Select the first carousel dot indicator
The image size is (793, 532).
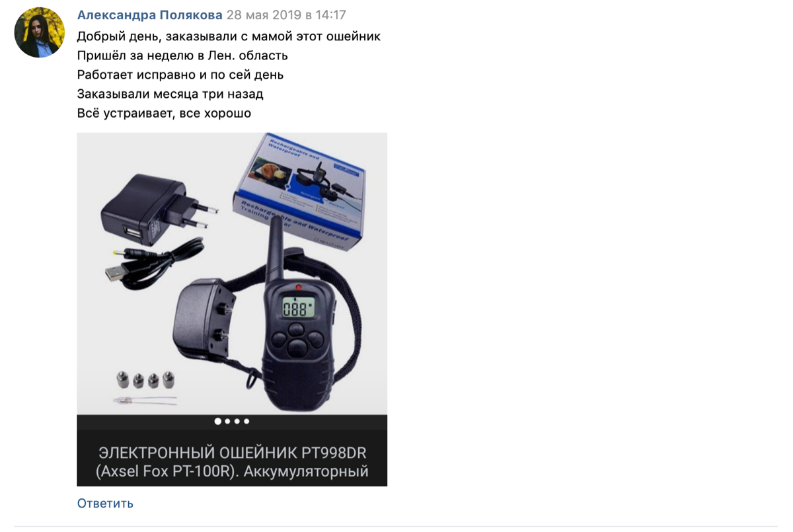click(x=218, y=421)
